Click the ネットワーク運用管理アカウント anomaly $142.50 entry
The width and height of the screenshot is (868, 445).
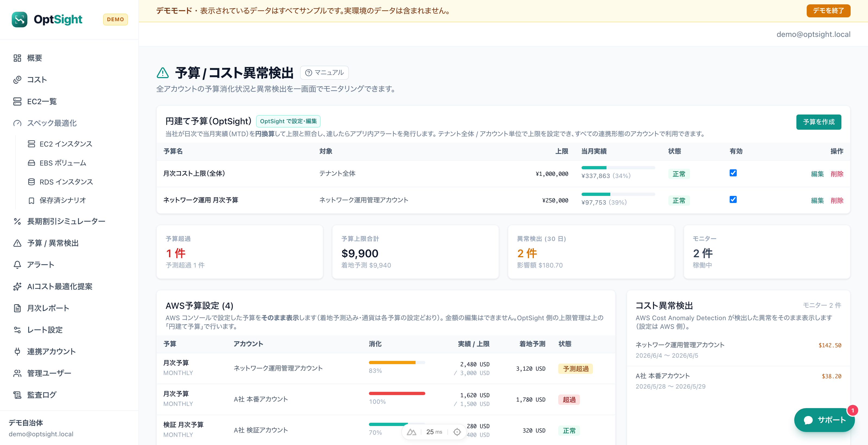click(738, 350)
